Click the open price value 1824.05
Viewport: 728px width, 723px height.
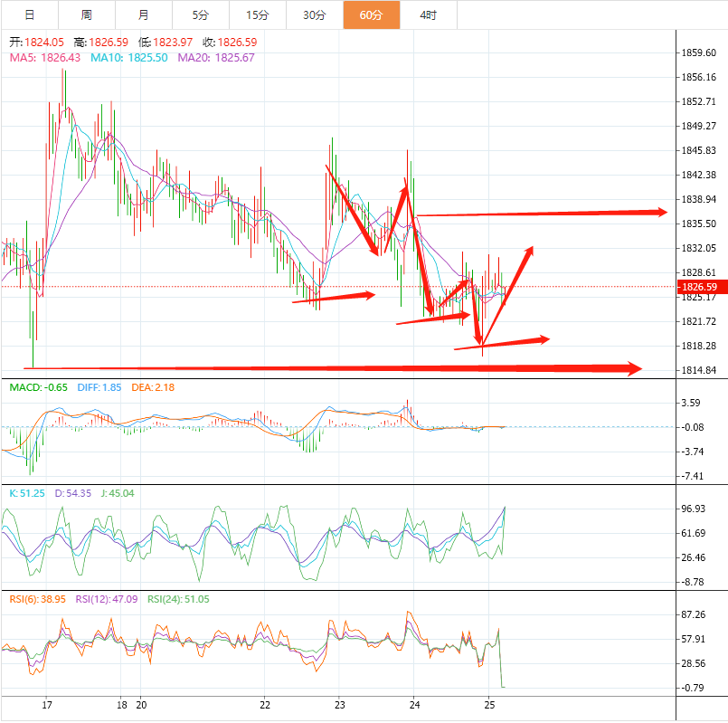coord(44,43)
